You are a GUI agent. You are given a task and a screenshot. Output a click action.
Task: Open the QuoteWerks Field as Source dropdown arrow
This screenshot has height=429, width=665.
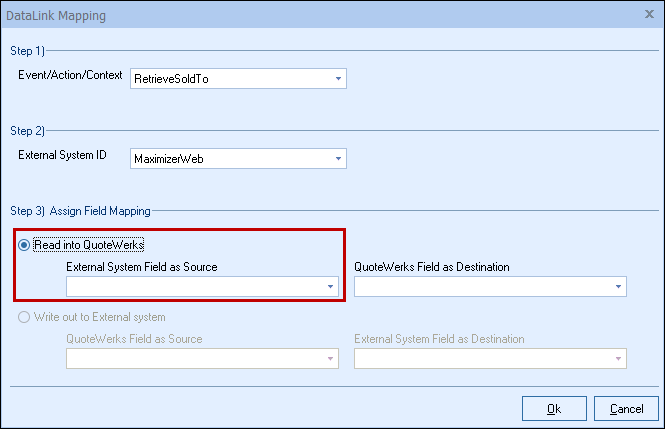click(x=330, y=359)
